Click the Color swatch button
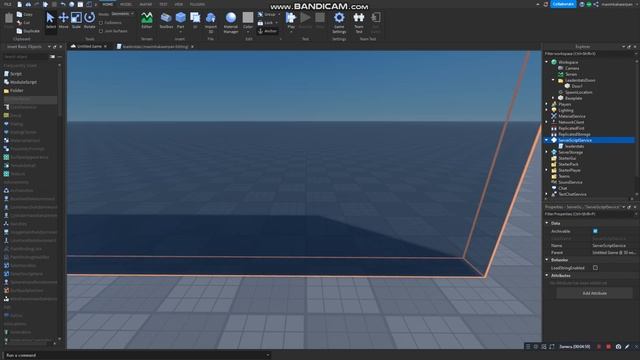The height and width of the screenshot is (360, 640). 248,21
